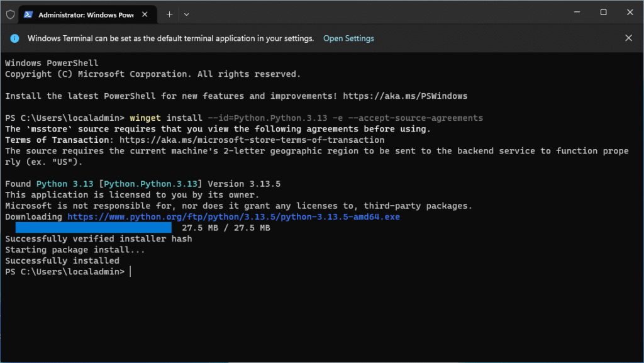This screenshot has width=644, height=363.
Task: Minimize the Windows Terminal window
Action: click(x=574, y=13)
